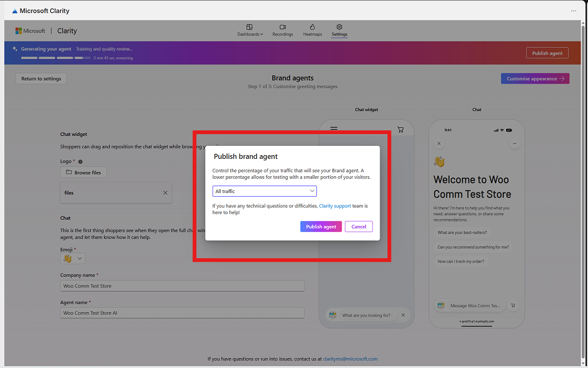The width and height of the screenshot is (588, 368).
Task: Click the Customise appearance button
Action: [535, 78]
